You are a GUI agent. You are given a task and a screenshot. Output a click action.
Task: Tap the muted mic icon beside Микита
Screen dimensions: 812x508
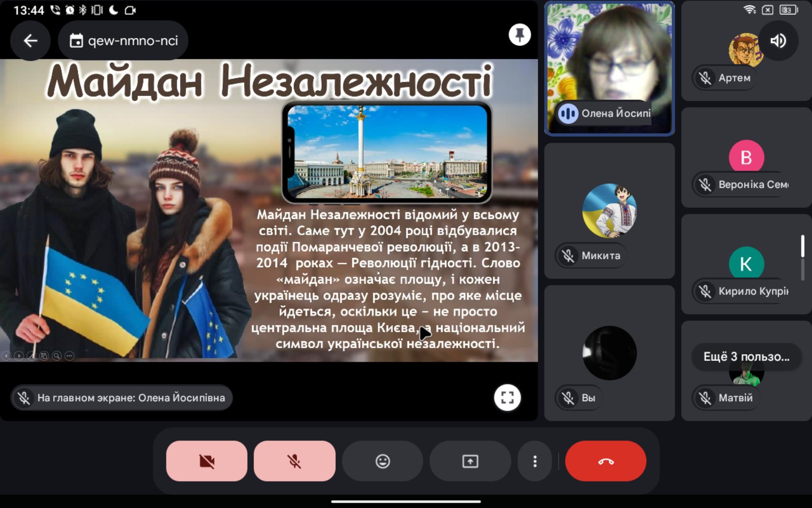[568, 256]
